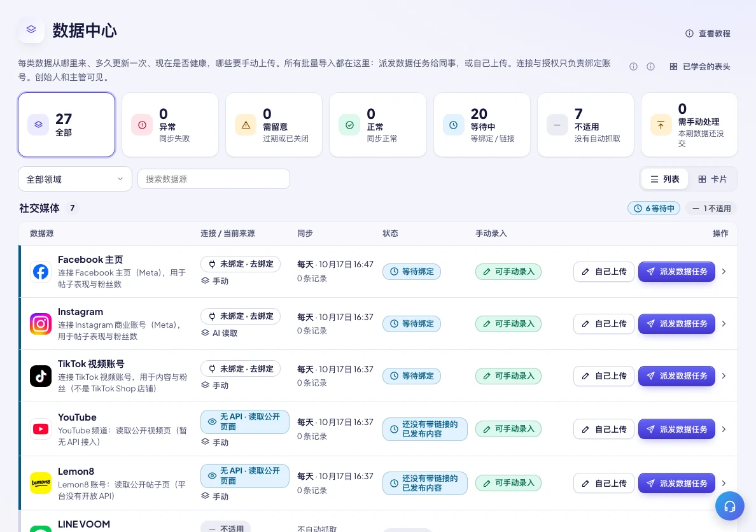This screenshot has height=532, width=756.
Task: Expand the Instagram row chevron
Action: click(724, 324)
